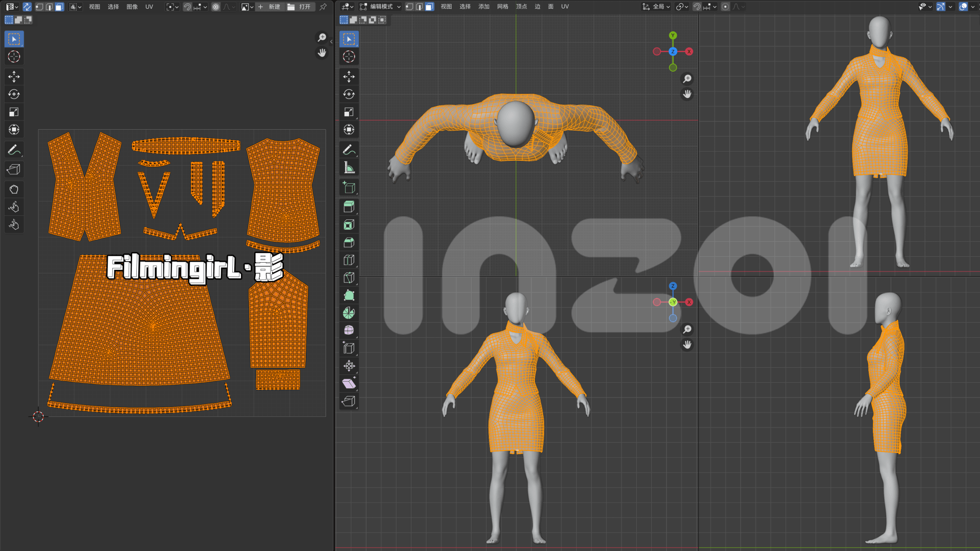980x551 pixels.
Task: Click the 新建 new image button
Action: pos(270,7)
